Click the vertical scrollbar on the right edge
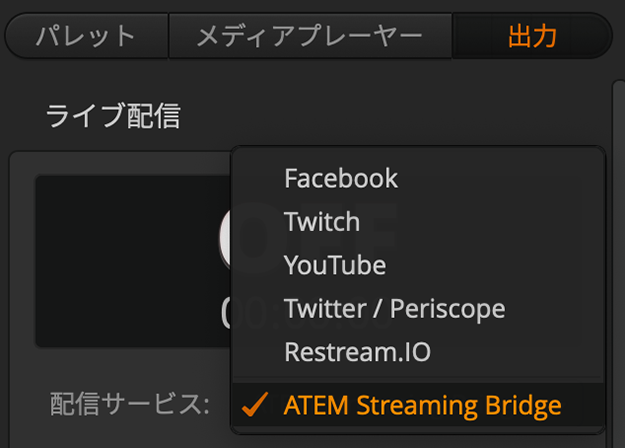This screenshot has height=448, width=625. point(618,250)
